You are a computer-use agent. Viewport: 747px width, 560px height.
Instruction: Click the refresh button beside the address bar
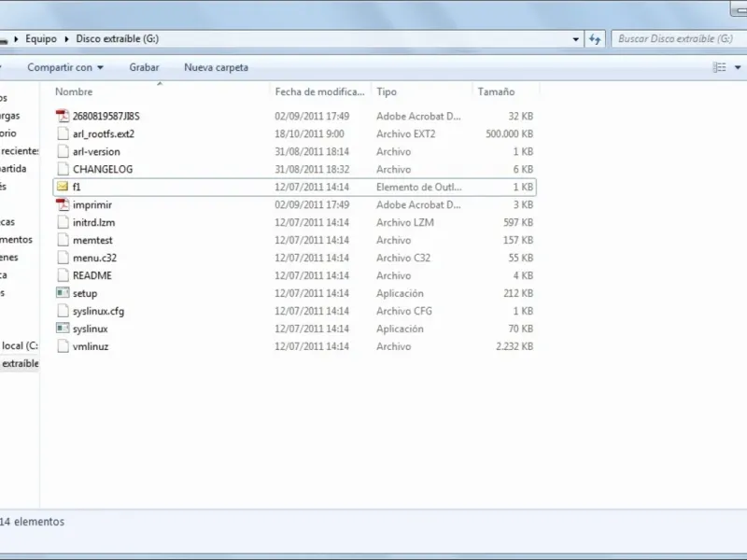(x=596, y=39)
